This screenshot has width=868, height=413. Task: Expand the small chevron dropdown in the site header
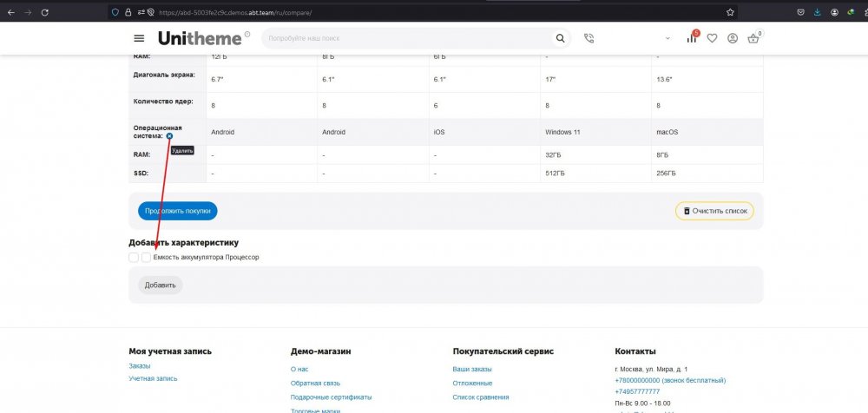click(667, 38)
